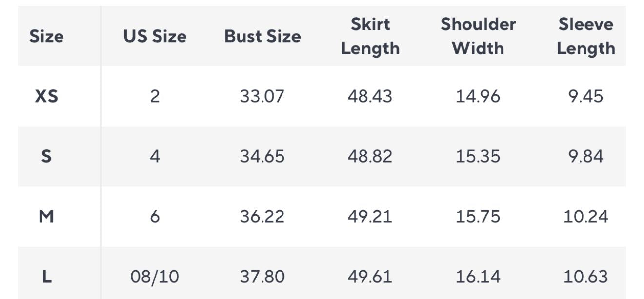The width and height of the screenshot is (644, 299).
Task: Select the Bust Size column header
Action: 262,36
